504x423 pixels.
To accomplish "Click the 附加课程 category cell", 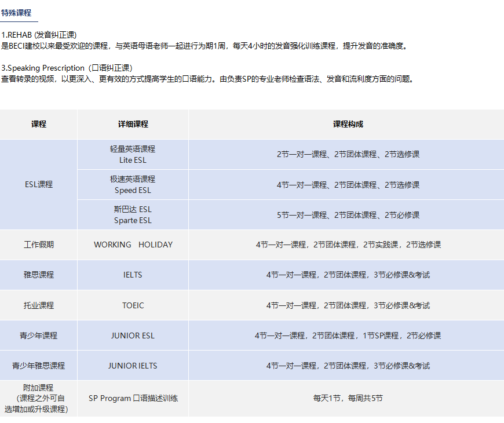I will (39, 398).
